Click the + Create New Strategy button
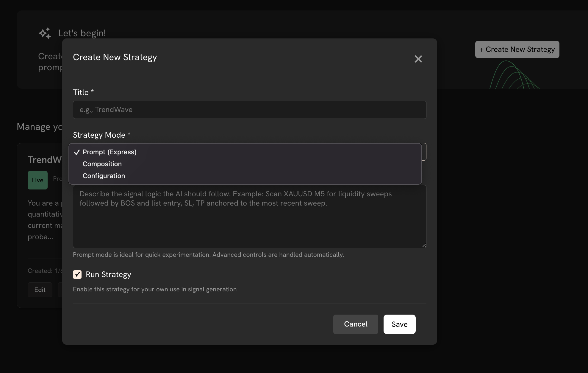This screenshot has height=373, width=588. 517,49
